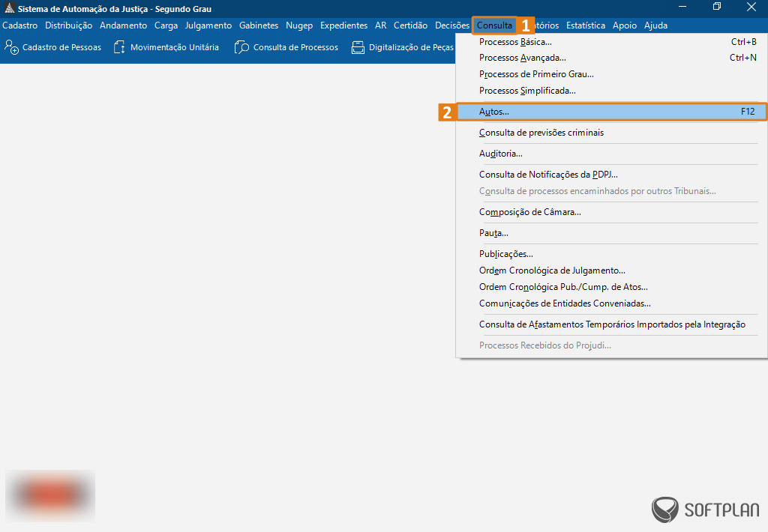768x532 pixels.
Task: Choose the Autos menu entry
Action: pos(612,112)
